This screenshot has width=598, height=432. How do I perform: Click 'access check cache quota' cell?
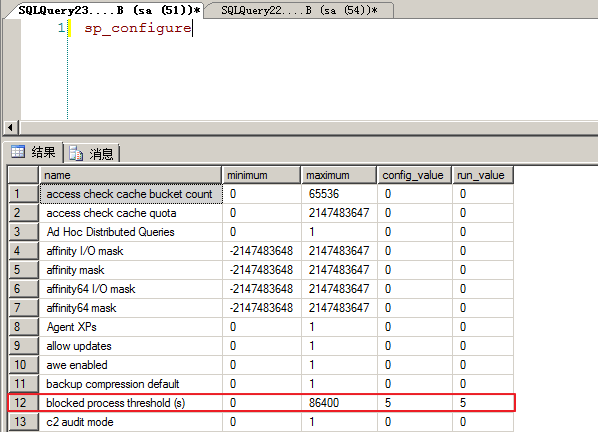(131, 213)
